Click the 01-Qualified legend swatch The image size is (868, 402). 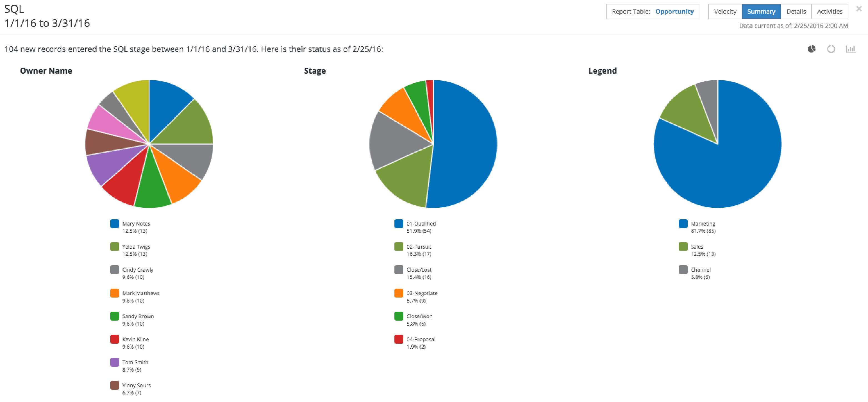coord(399,224)
